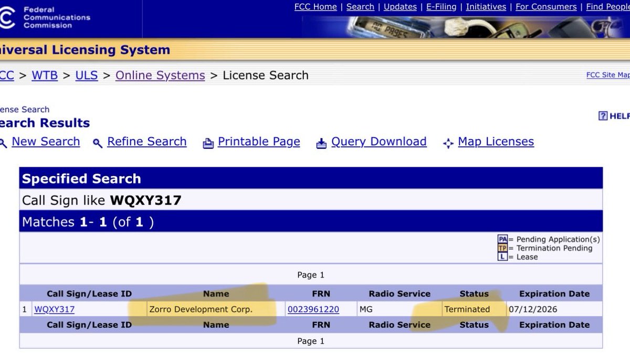Screen dimensions: 630x364
Task: Click the Matches 1-1 of 1 bar
Action: tap(311, 221)
